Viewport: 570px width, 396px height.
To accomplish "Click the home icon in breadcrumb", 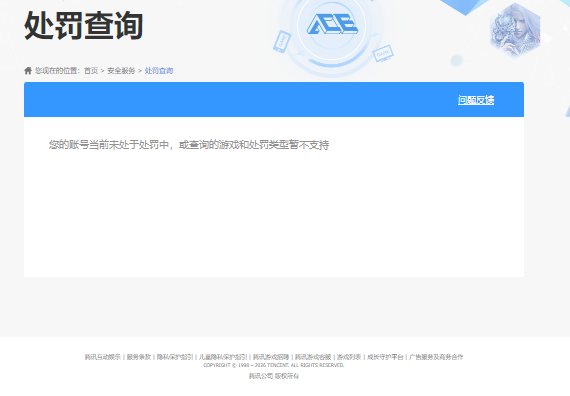I will (28, 71).
